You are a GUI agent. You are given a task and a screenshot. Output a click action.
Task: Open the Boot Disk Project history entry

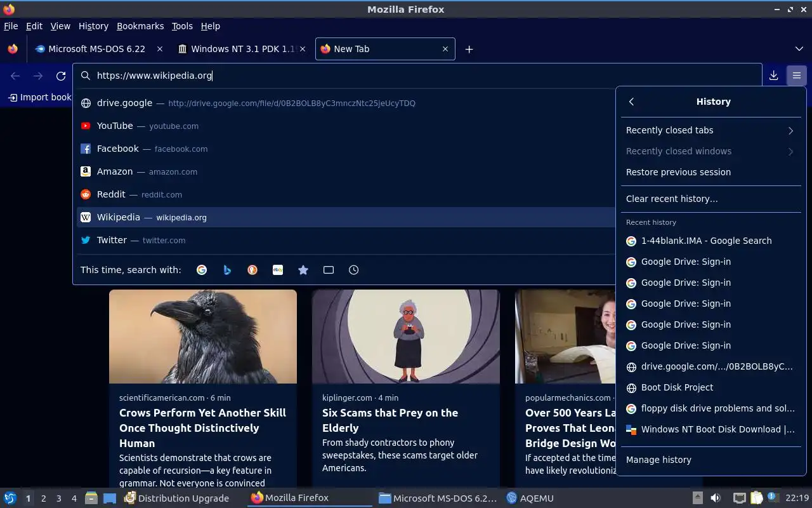710,387
